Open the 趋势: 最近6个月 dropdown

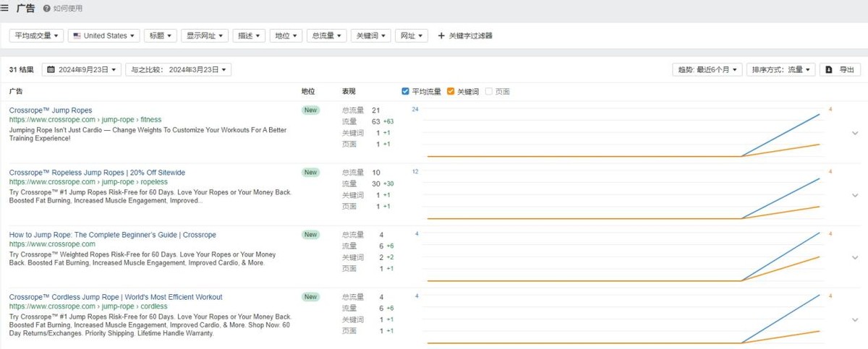[707, 70]
